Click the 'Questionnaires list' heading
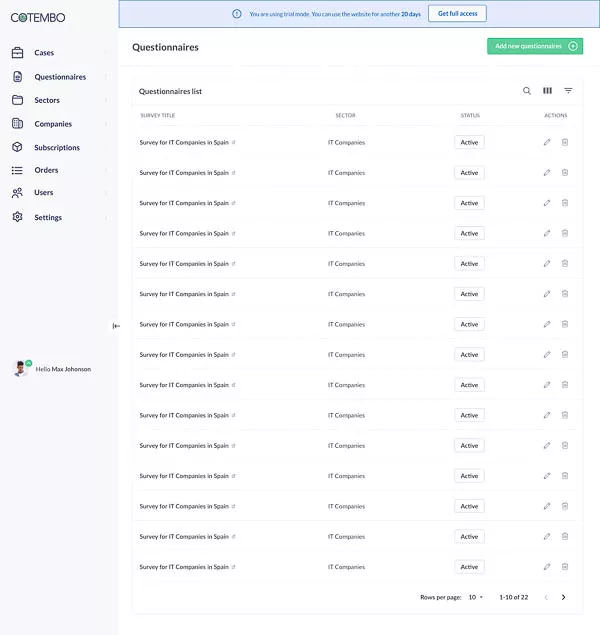The height and width of the screenshot is (635, 600). click(x=170, y=92)
